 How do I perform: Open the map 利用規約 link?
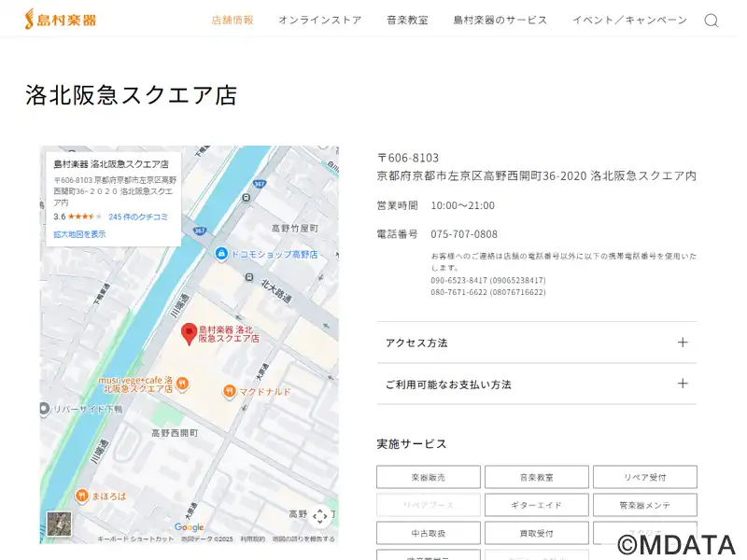pyautogui.click(x=252, y=539)
